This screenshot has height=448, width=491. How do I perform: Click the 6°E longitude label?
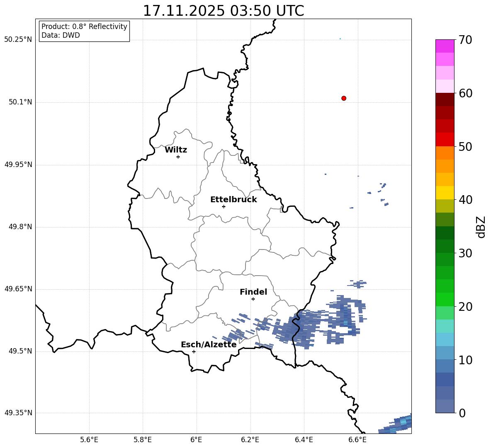(196, 440)
